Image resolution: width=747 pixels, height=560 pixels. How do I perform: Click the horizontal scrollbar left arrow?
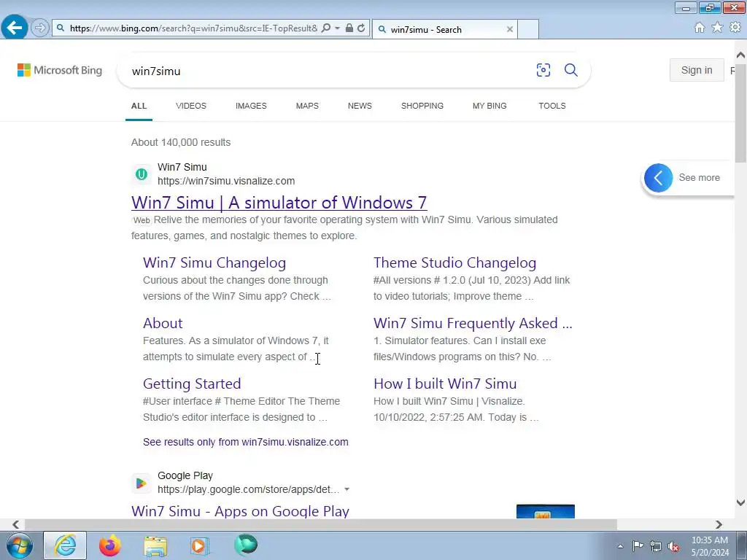point(16,524)
